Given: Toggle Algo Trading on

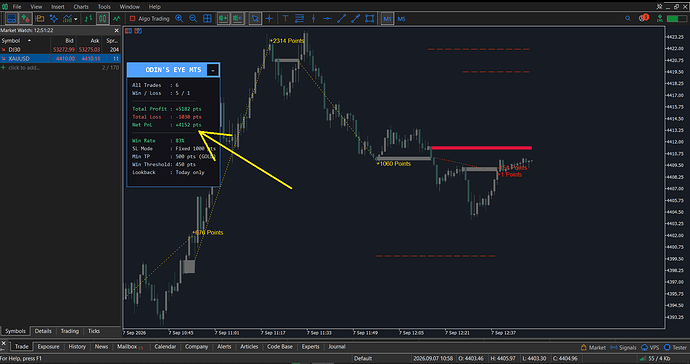Looking at the screenshot, I should tap(150, 18).
